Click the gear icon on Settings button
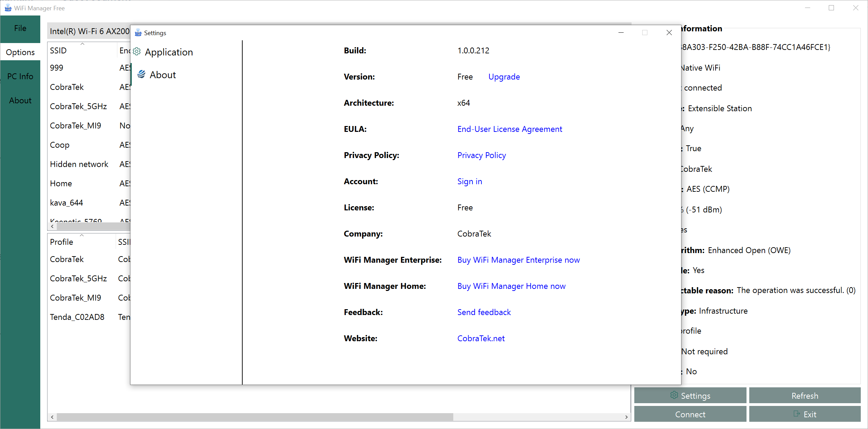The image size is (868, 429). coord(674,395)
